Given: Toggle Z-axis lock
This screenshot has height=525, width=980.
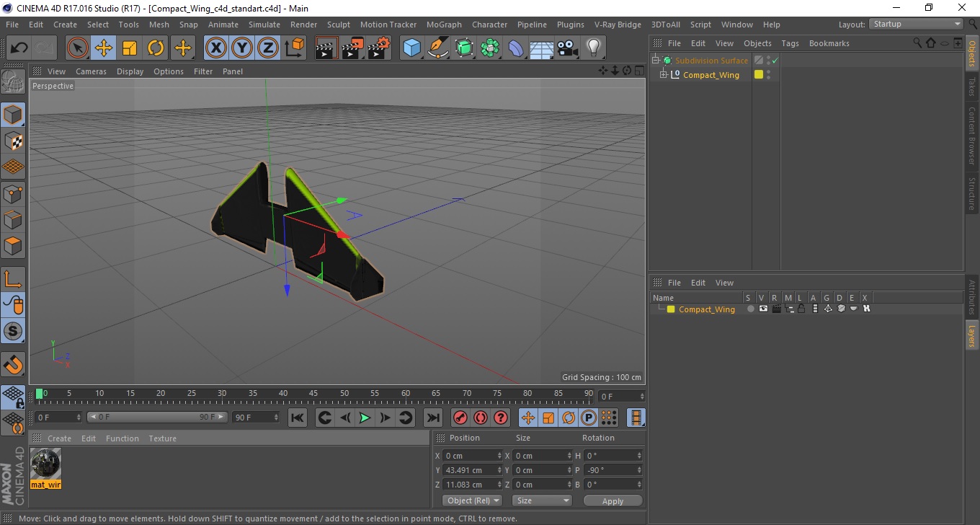Looking at the screenshot, I should pyautogui.click(x=268, y=48).
